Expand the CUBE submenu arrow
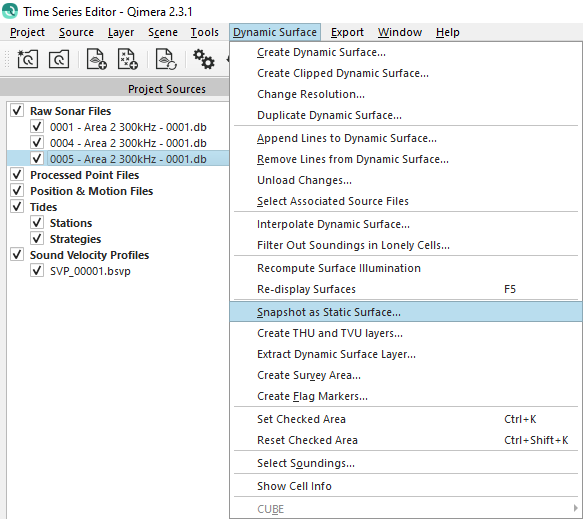 [x=576, y=508]
